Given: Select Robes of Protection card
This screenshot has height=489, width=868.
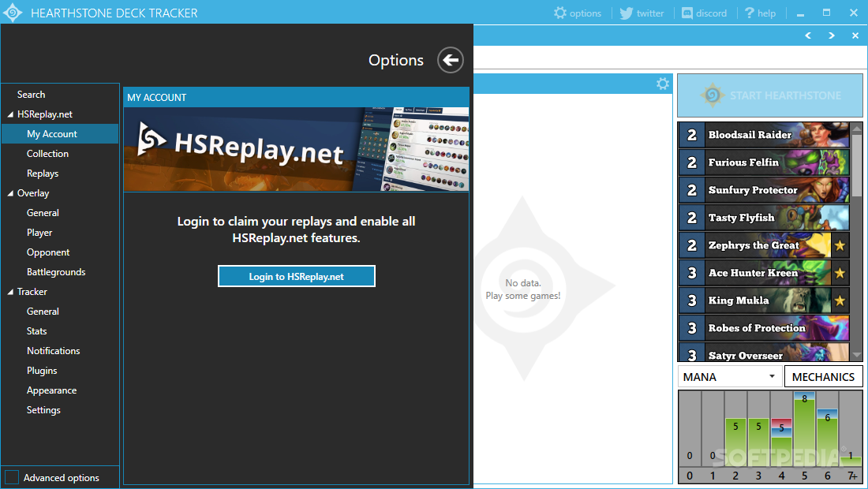Looking at the screenshot, I should [x=764, y=328].
